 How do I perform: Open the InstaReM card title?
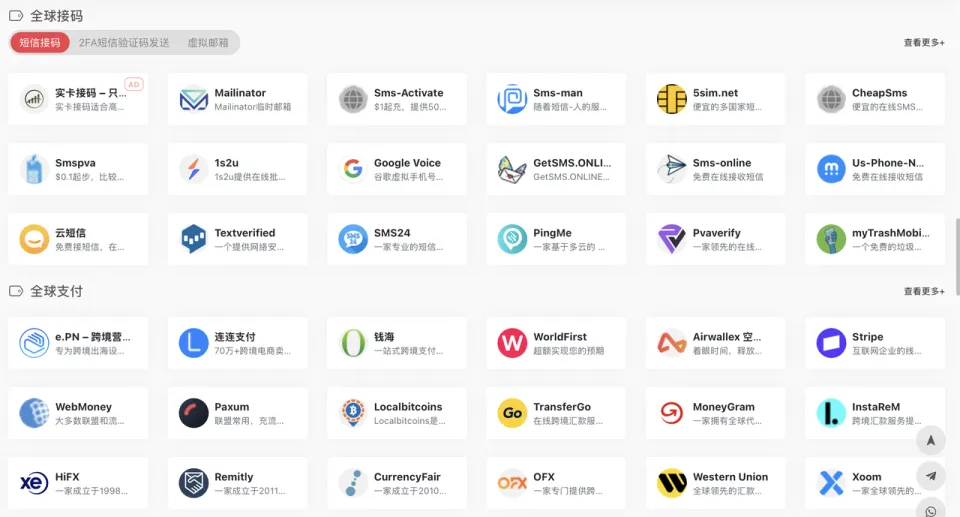tap(876, 407)
